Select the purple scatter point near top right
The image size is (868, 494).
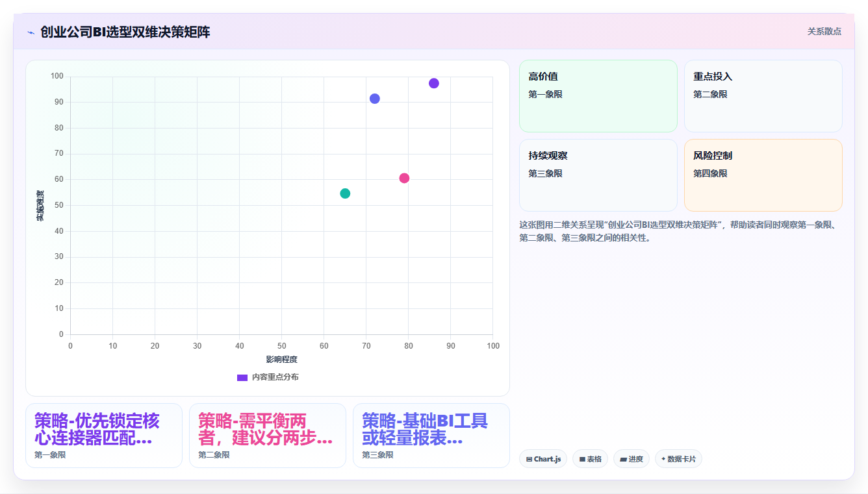coord(434,83)
